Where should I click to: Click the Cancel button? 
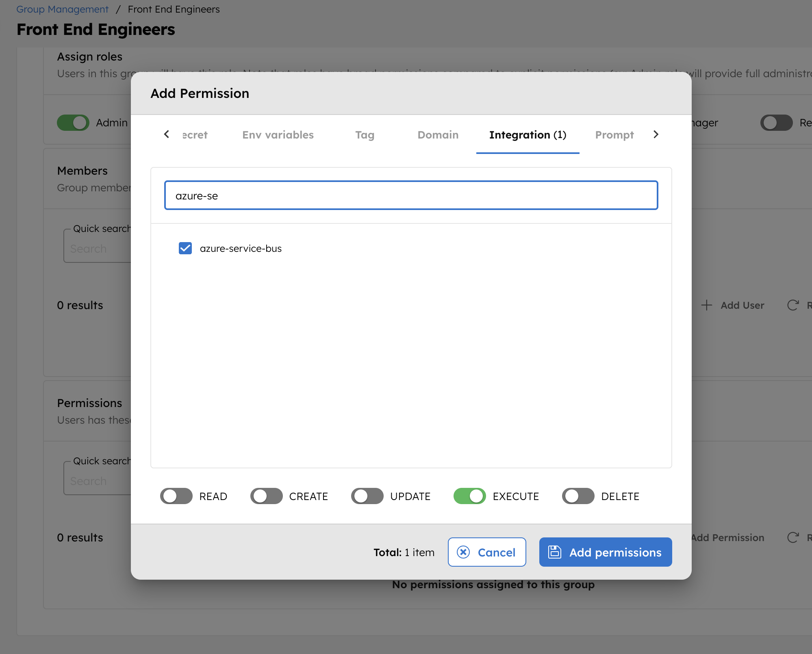pyautogui.click(x=487, y=552)
